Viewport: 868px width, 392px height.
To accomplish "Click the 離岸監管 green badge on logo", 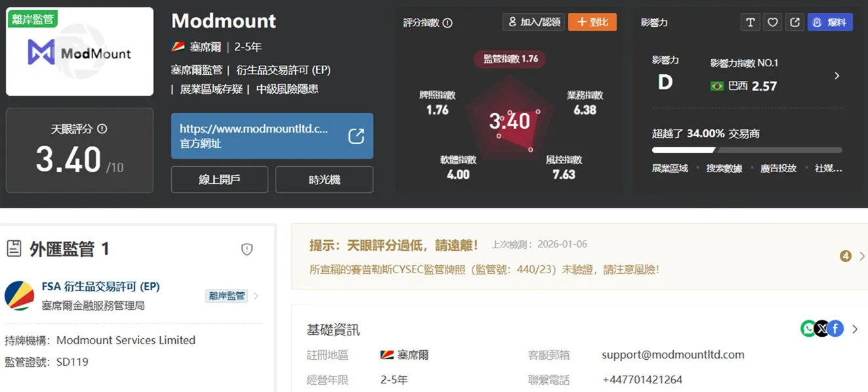I will [33, 19].
